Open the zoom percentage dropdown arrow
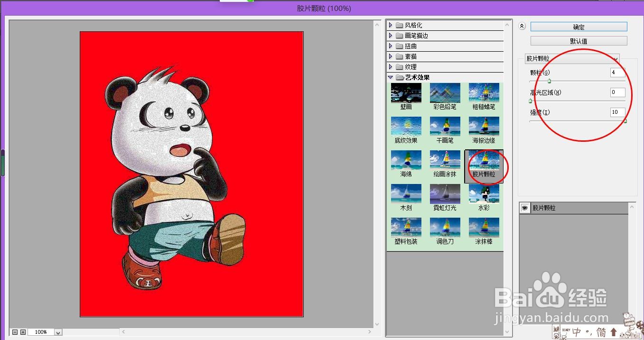This screenshot has width=644, height=340. click(58, 332)
